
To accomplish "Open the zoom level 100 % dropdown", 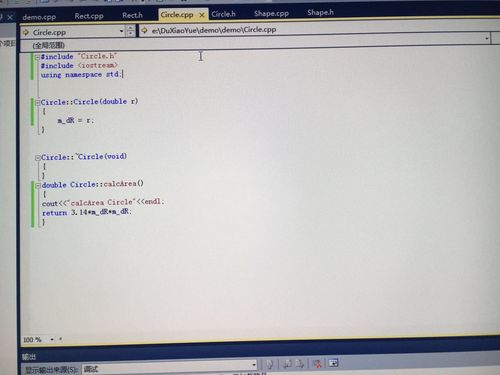I will point(52,339).
